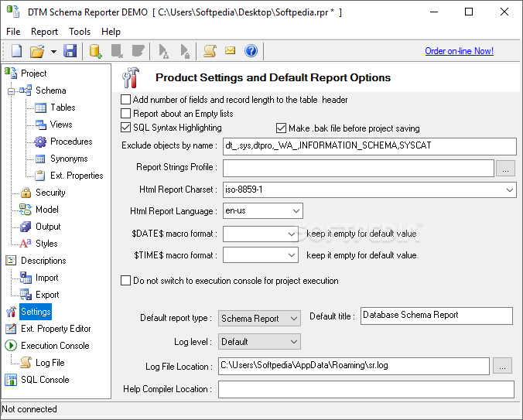
Task: Open the SQL Console
Action: (x=45, y=379)
